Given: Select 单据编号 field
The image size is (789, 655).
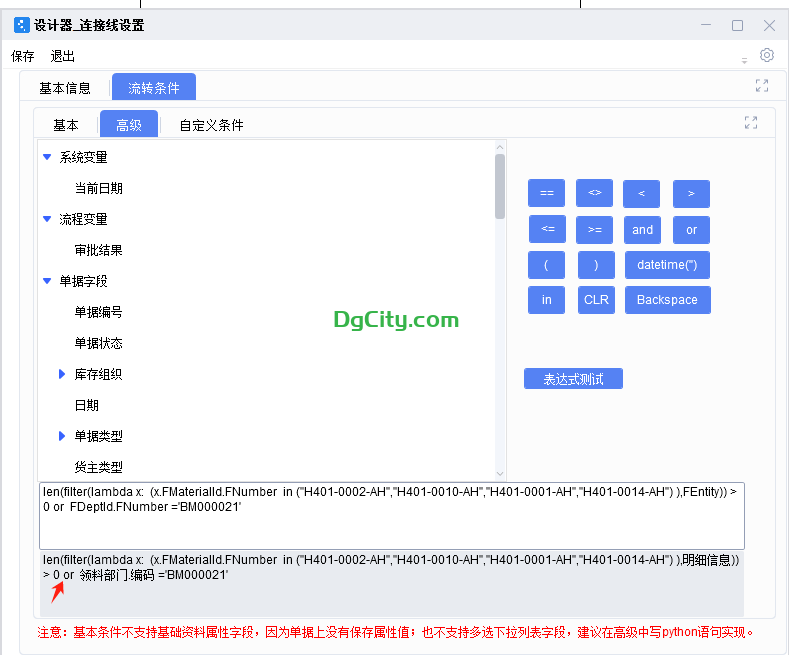Looking at the screenshot, I should (99, 312).
